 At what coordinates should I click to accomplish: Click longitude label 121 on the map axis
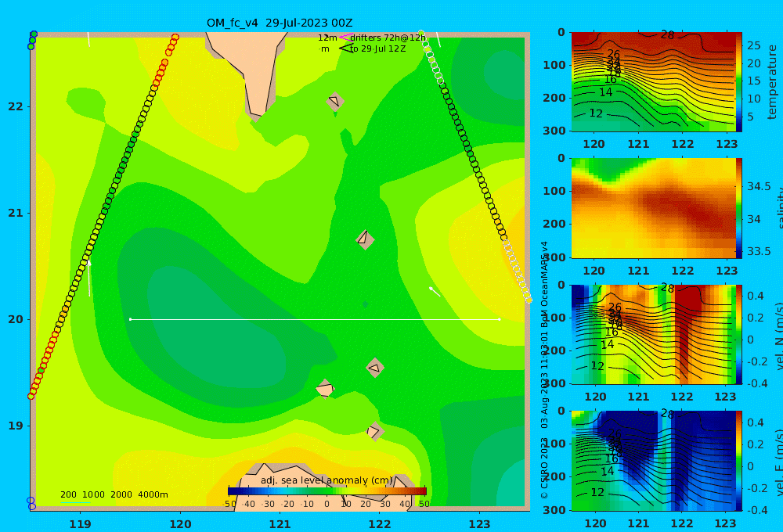280,524
